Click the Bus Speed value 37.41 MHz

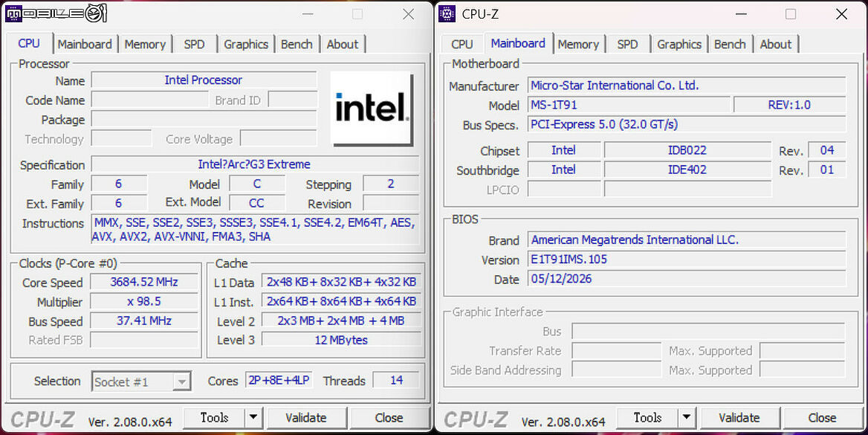pos(144,320)
